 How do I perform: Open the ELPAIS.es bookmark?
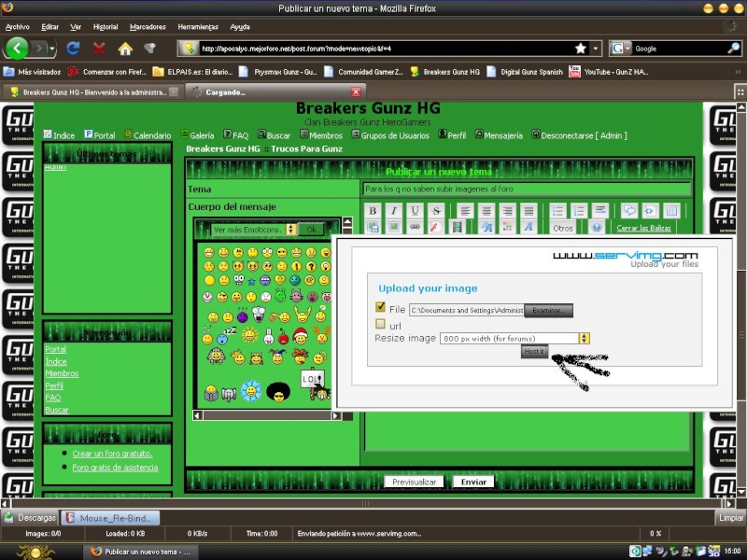point(193,72)
